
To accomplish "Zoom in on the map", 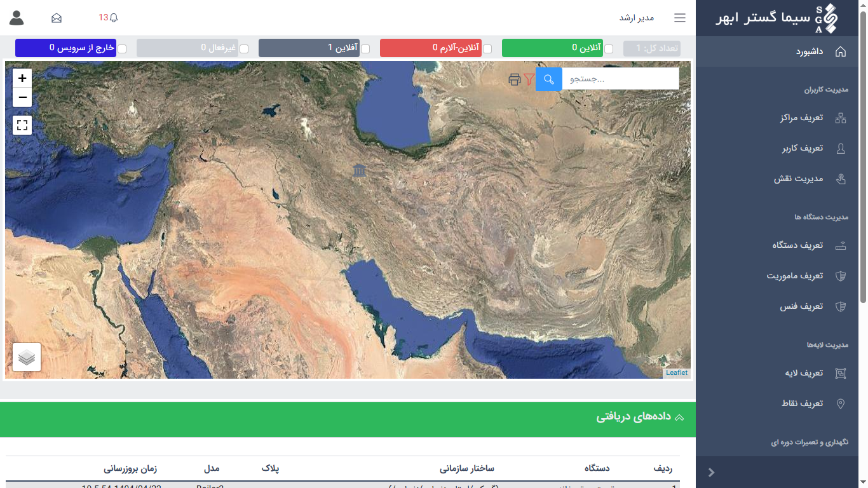I will point(22,78).
